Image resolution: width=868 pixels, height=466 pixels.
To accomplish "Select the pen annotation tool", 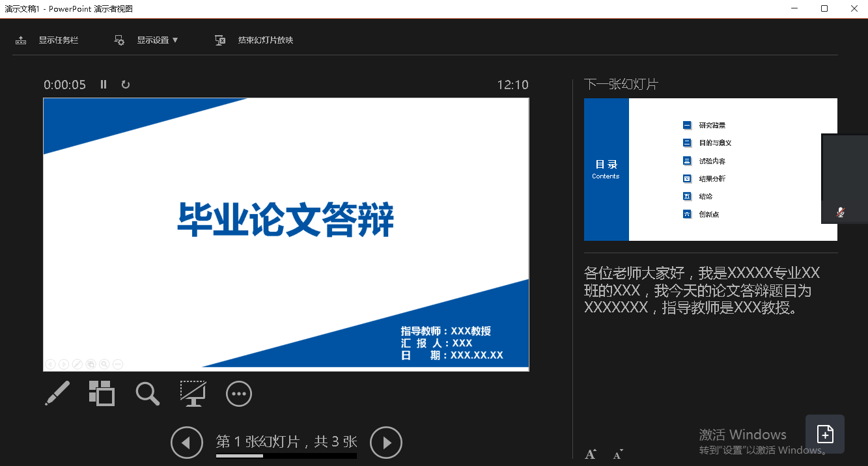I will click(57, 393).
